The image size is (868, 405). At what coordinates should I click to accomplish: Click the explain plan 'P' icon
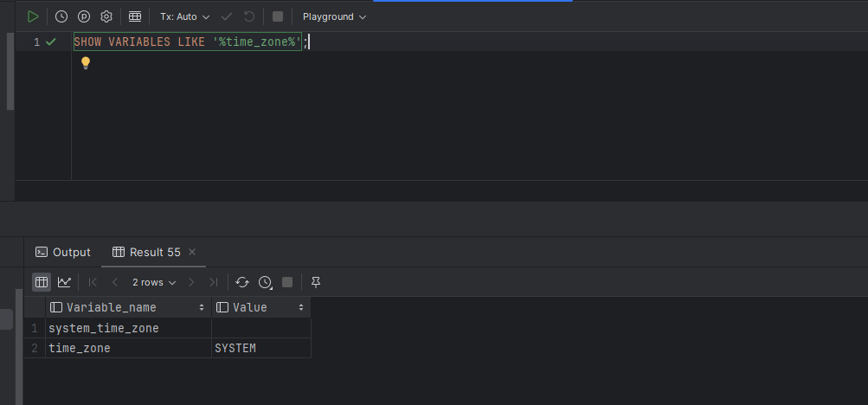[84, 16]
